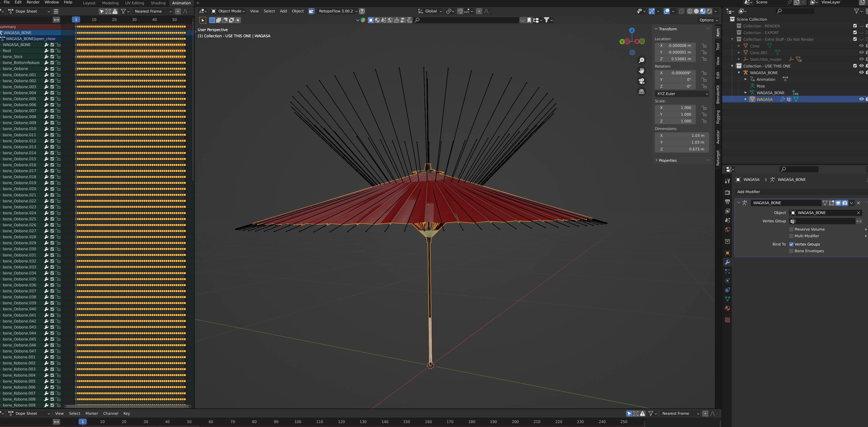Open the Modifiers wrench properties tab
Viewport: 868px width, 427px height.
[x=727, y=262]
